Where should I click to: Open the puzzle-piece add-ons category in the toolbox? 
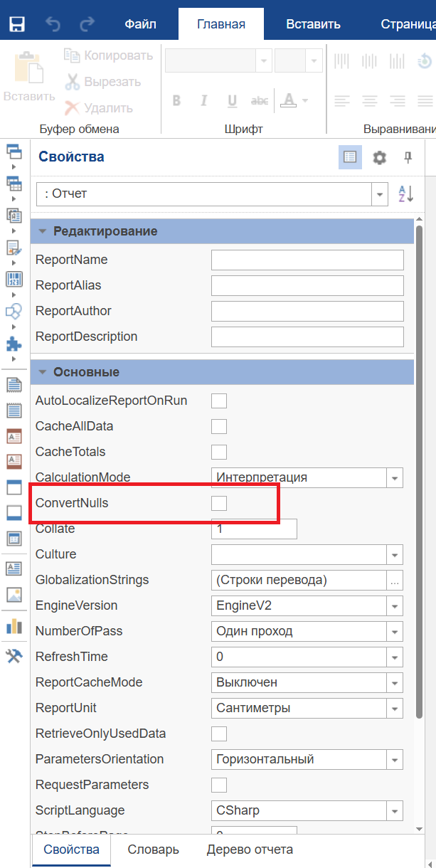point(14,342)
